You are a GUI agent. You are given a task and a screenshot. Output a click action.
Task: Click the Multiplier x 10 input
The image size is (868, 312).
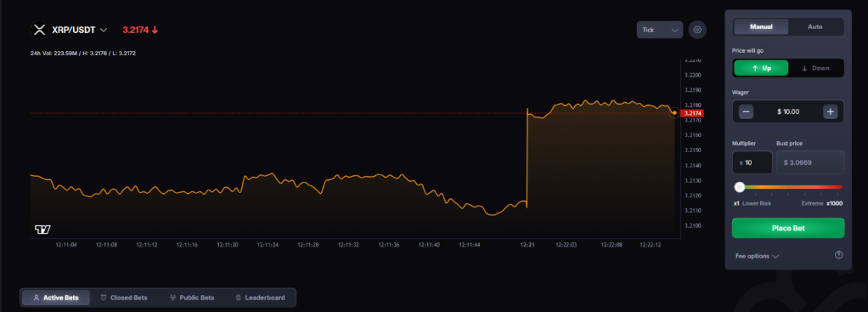[x=752, y=162]
